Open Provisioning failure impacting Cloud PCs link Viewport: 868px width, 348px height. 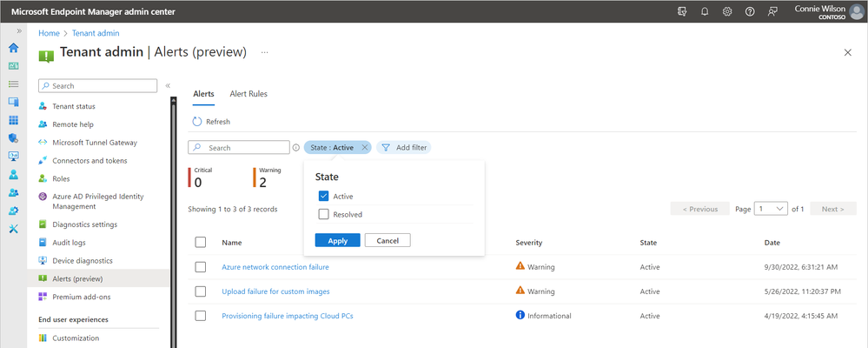[x=288, y=316]
